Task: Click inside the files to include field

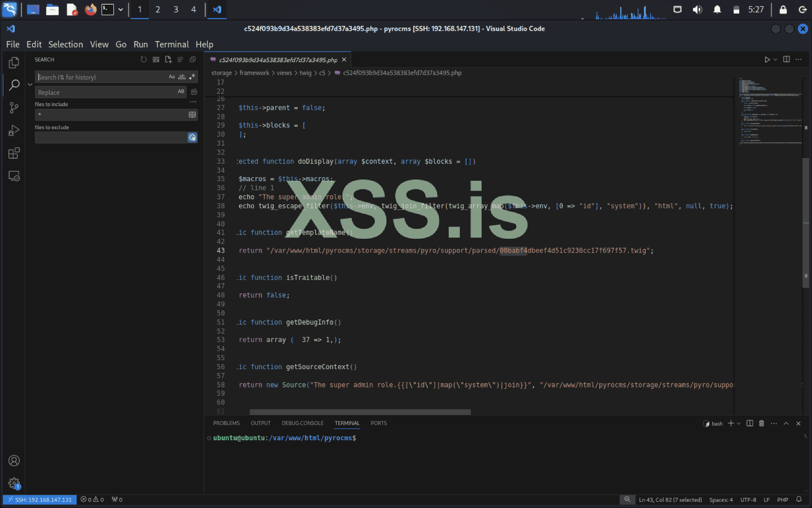Action: coord(110,114)
